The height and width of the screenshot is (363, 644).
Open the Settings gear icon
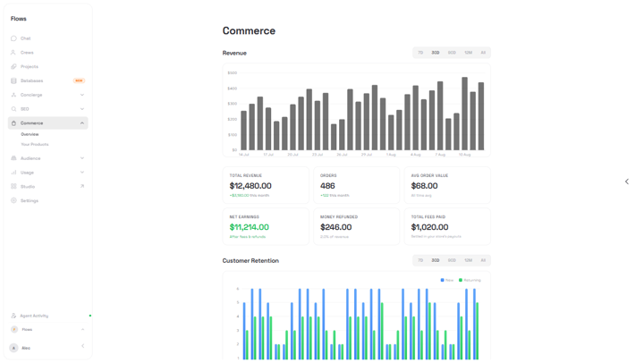tap(13, 200)
